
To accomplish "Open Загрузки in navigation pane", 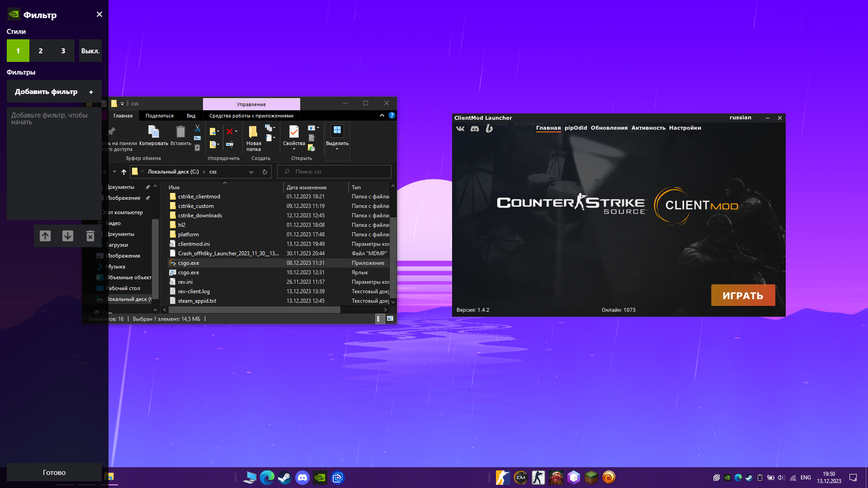I will click(117, 245).
